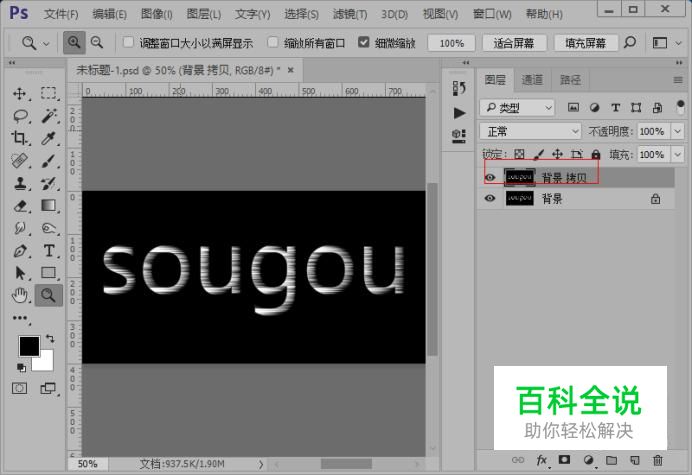
Task: Select the Rectangle shape tool
Action: [x=49, y=273]
